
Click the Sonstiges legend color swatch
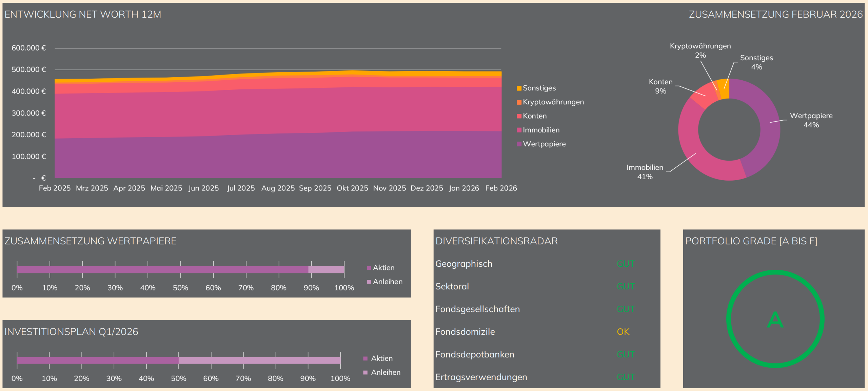[x=519, y=88]
